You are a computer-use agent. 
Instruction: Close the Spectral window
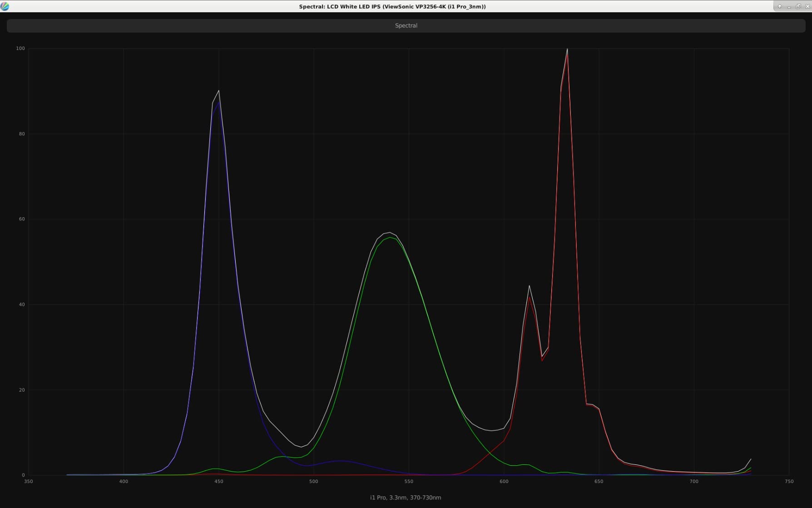point(807,6)
